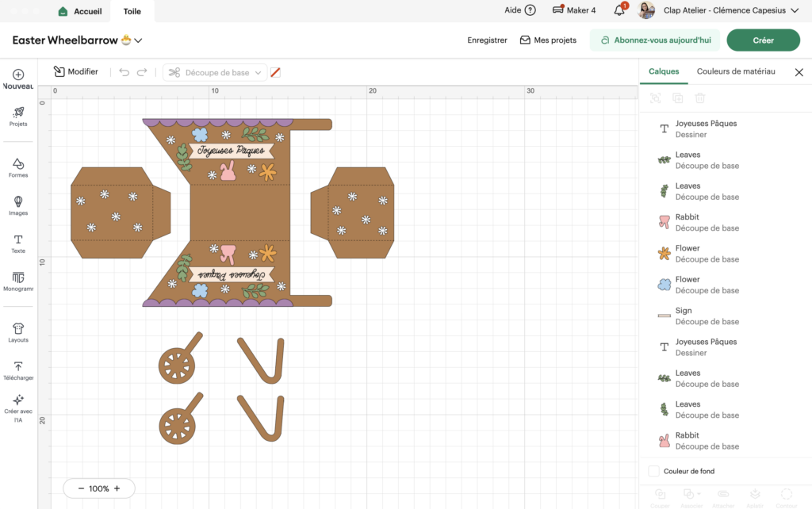Open the Formes shapes tool
Viewport: 812px width, 509px height.
tap(18, 167)
